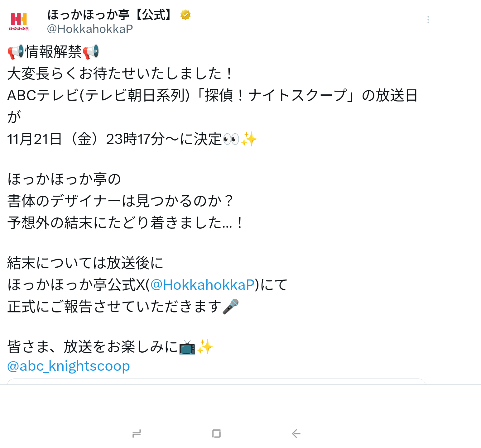Click the right megaphone emoji after 情報解禁
This screenshot has height=448, width=481.
click(91, 51)
